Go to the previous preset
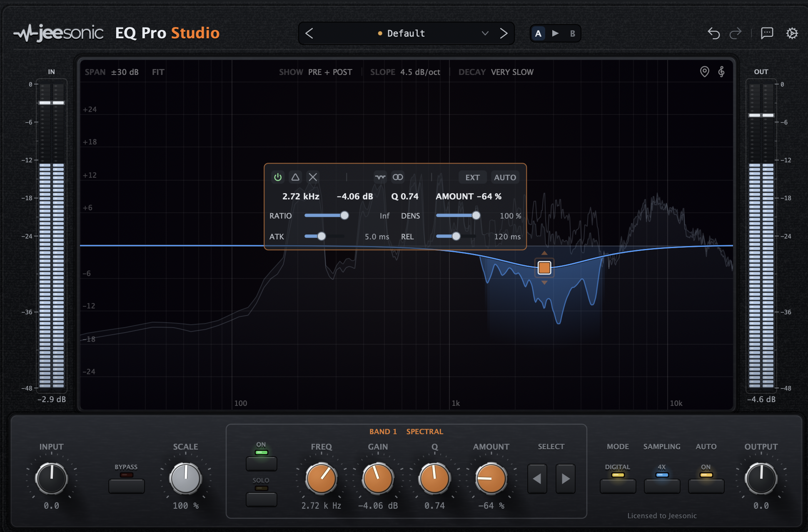This screenshot has height=532, width=808. tap(309, 33)
